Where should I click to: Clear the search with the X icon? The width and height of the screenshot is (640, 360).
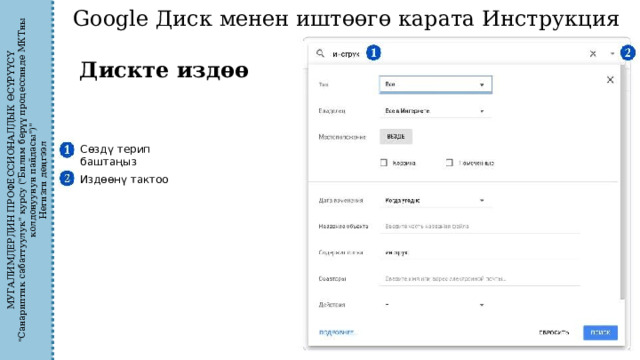coord(593,53)
